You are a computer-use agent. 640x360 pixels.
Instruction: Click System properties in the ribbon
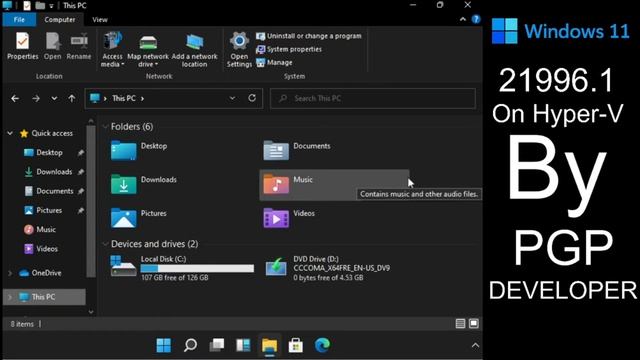click(289, 49)
